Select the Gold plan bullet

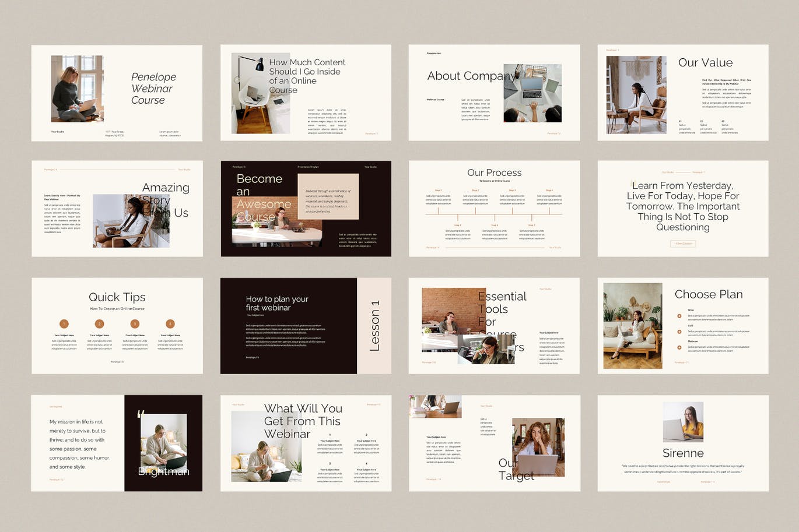(679, 332)
